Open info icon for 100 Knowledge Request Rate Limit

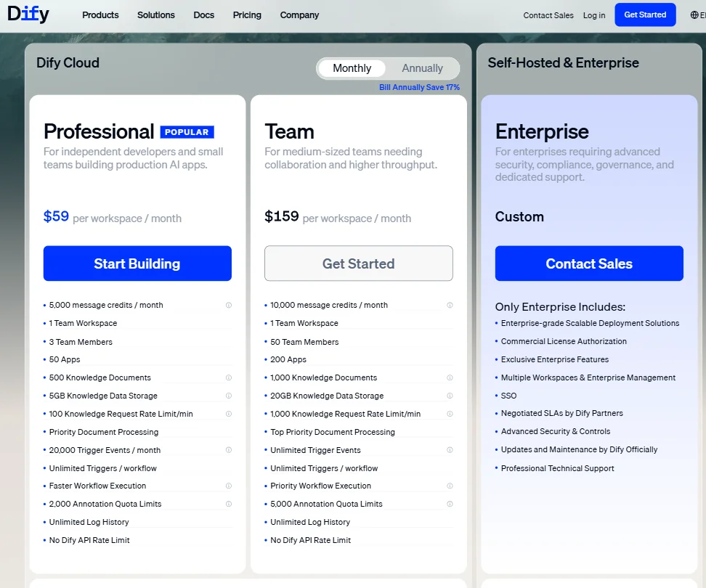(x=229, y=414)
